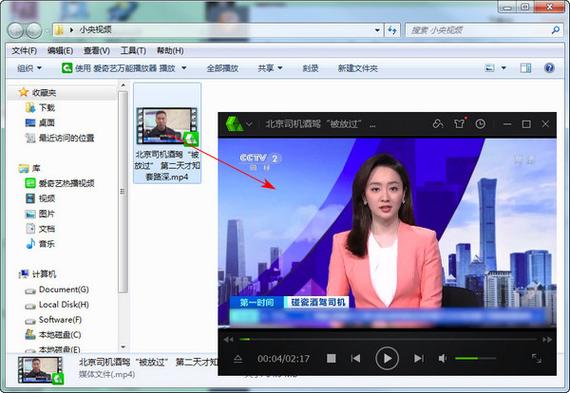Click 刻录 in the toolbar
This screenshot has width=570, height=393.
click(x=310, y=68)
